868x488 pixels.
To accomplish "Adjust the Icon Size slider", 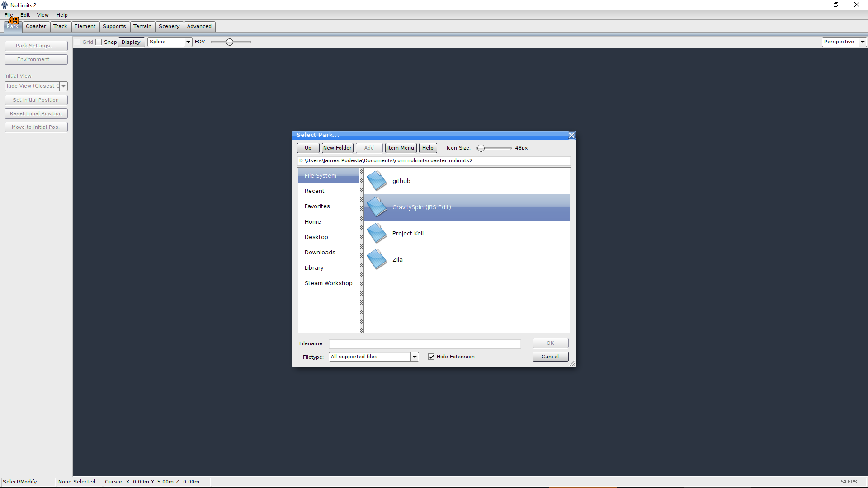I will point(481,148).
